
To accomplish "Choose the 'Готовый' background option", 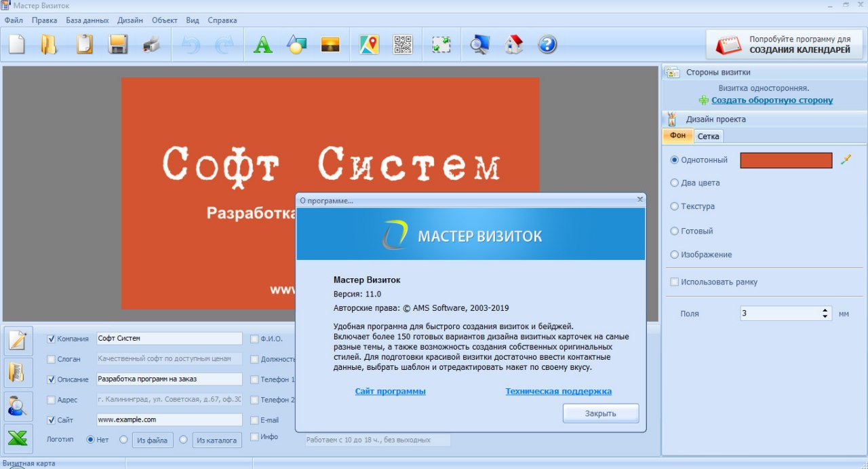I will pos(674,231).
